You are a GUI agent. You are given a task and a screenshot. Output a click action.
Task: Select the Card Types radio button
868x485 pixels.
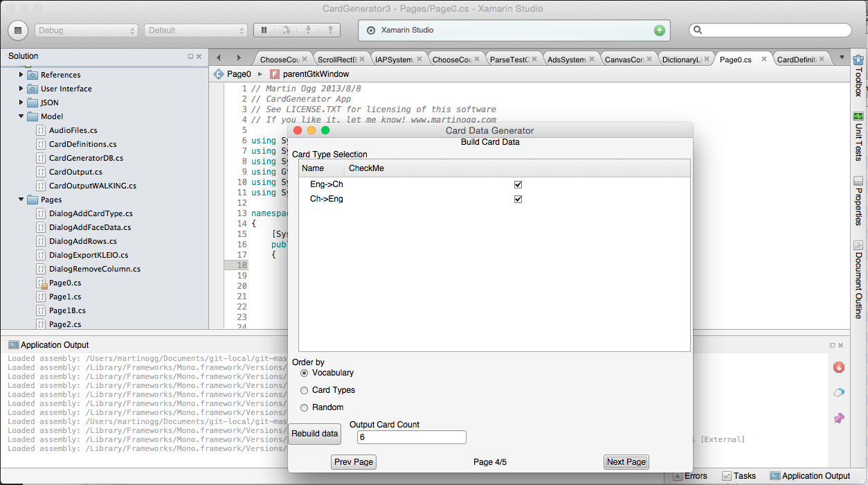click(305, 390)
